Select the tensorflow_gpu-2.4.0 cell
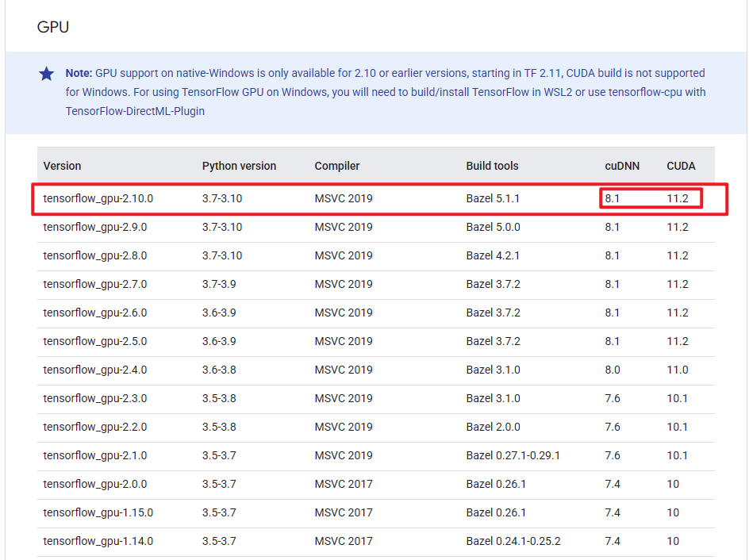This screenshot has width=749, height=560. pyautogui.click(x=94, y=370)
